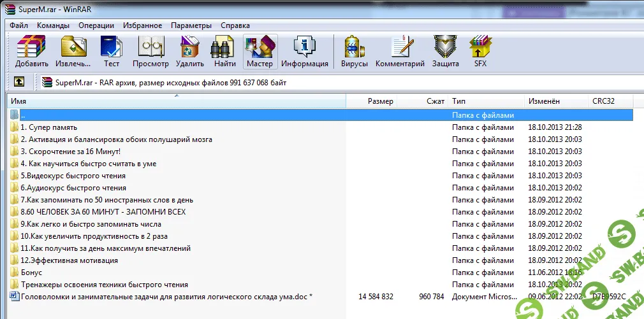
Task: Run the Тест (Test) archive tool
Action: point(112,51)
